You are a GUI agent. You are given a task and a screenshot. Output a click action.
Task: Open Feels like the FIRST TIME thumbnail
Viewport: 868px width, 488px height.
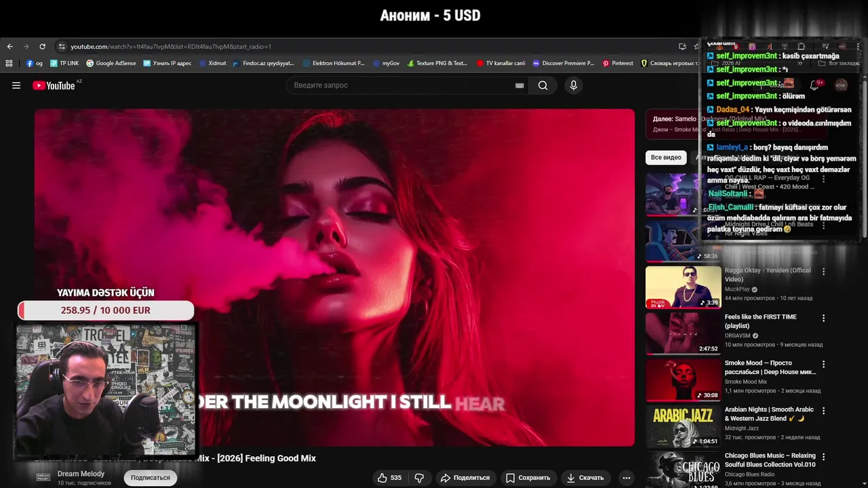coord(683,333)
